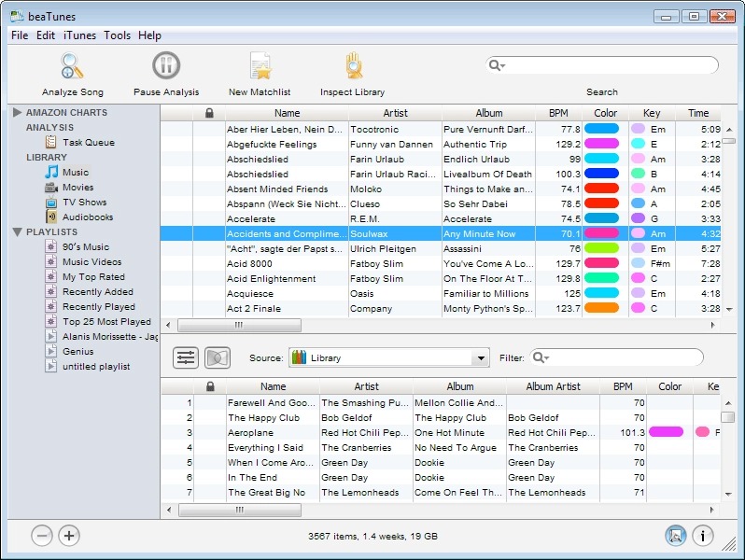Collapse the Playlists section triangle
The height and width of the screenshot is (560, 745).
coord(18,232)
